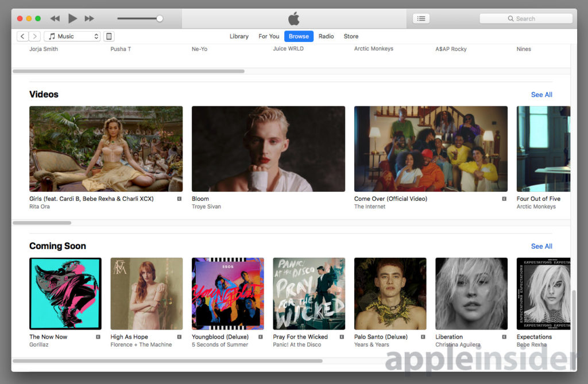Screen dimensions: 588x384
Task: Open the Up Next list icon
Action: pyautogui.click(x=421, y=18)
